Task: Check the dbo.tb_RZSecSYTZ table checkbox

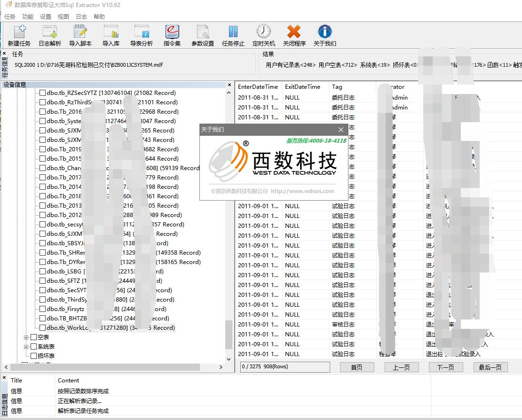Action: (x=42, y=93)
